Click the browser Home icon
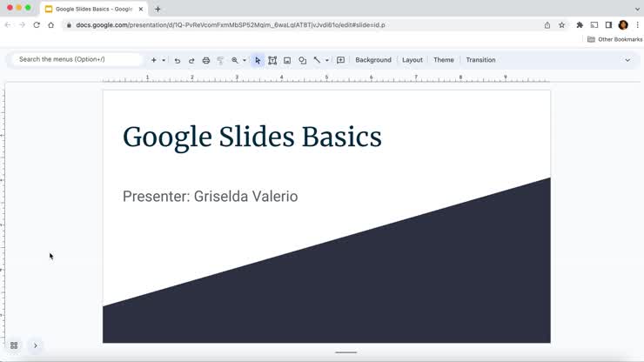Viewport: 644px width, 362px height. tap(51, 25)
